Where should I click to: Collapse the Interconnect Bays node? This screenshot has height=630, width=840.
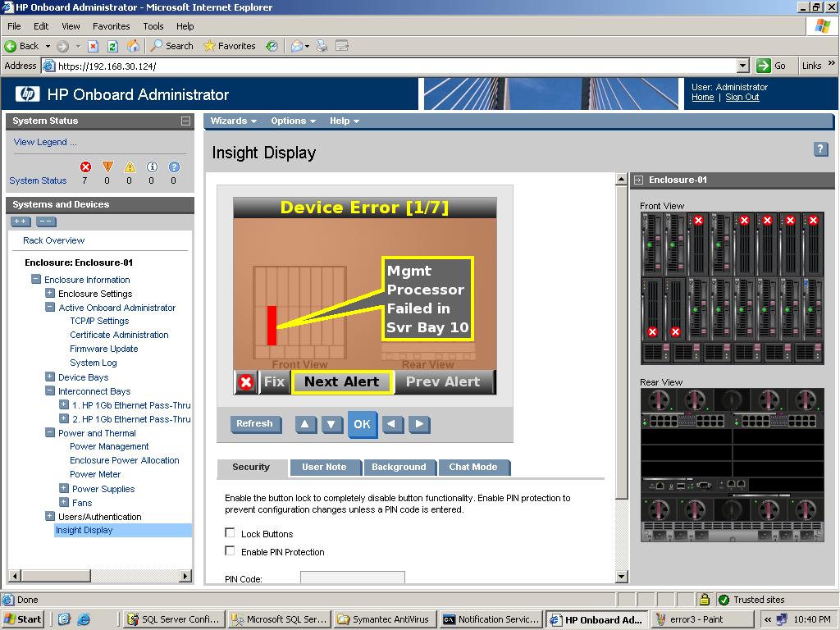click(x=50, y=390)
